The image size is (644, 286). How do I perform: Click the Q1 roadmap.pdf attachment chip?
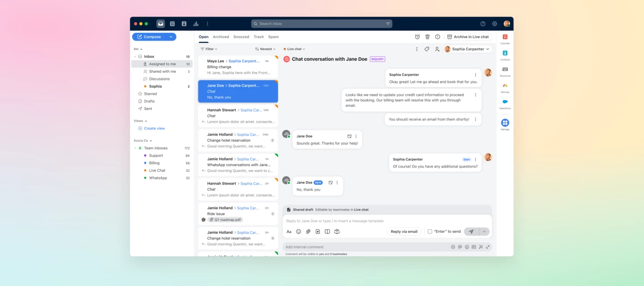click(225, 220)
